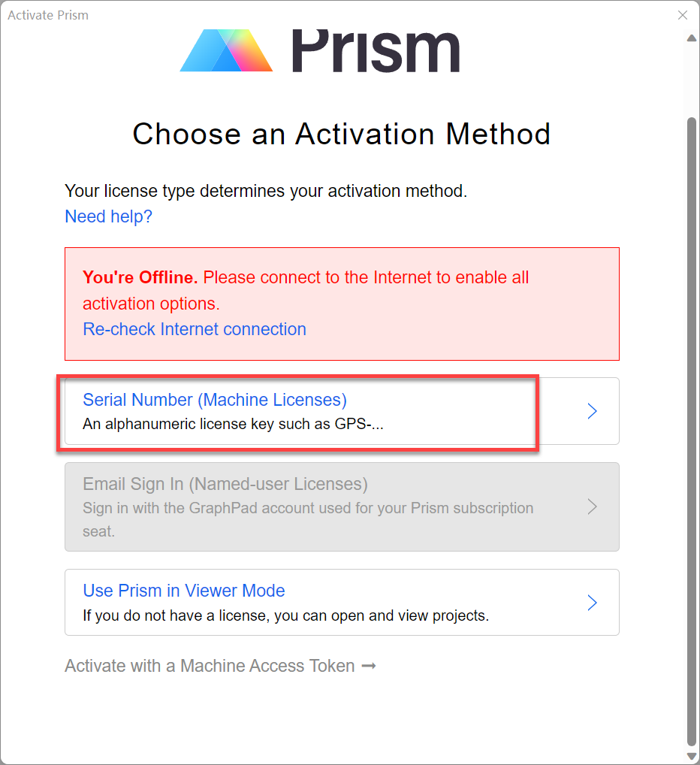Choose Email Sign In (Named-user Licenses) title
Screen dimensions: 700x765
coord(225,484)
